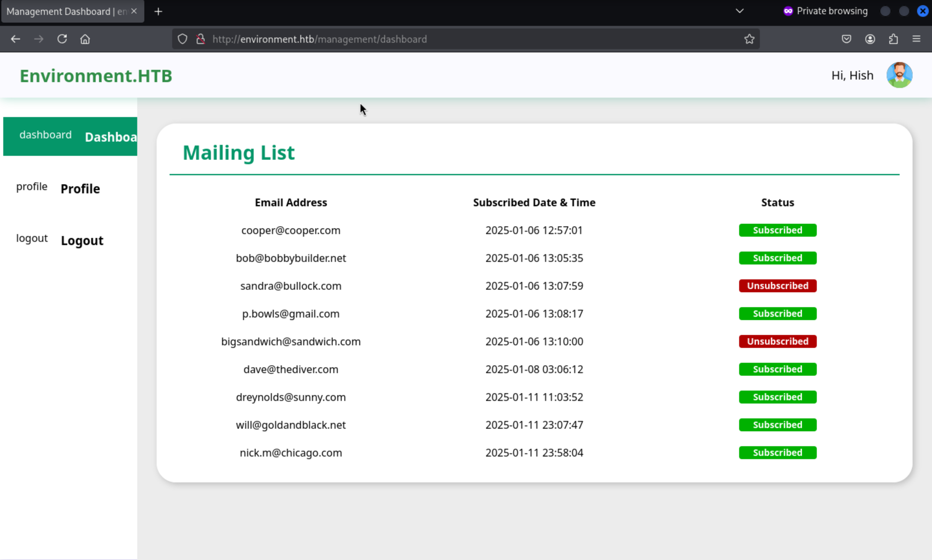Click the browser back arrow

(x=16, y=39)
